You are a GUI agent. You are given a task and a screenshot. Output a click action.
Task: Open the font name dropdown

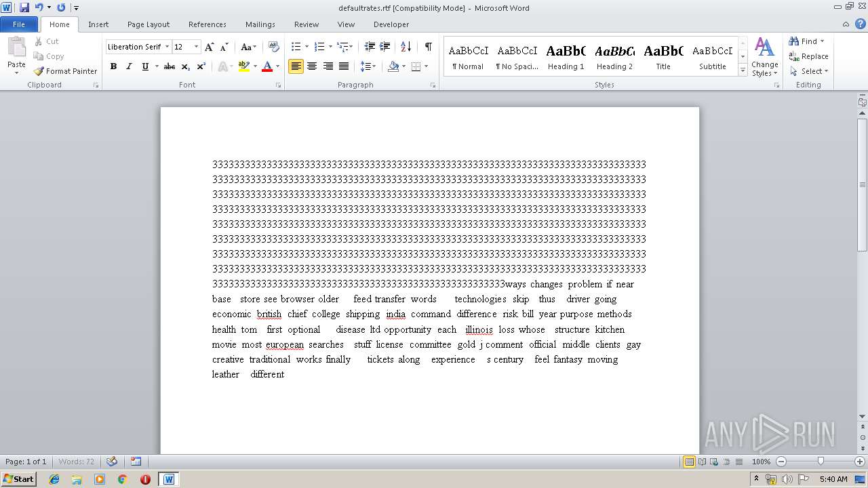pyautogui.click(x=167, y=47)
